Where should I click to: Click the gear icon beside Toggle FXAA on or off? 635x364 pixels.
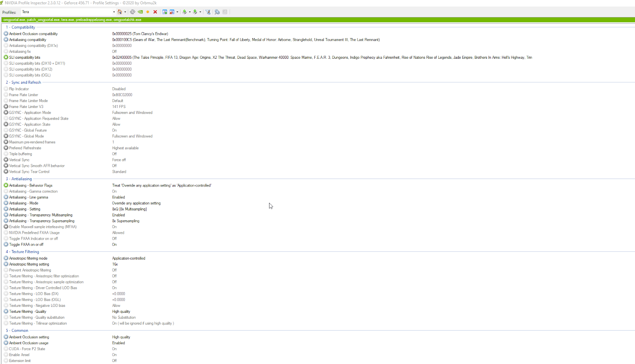coord(6,244)
